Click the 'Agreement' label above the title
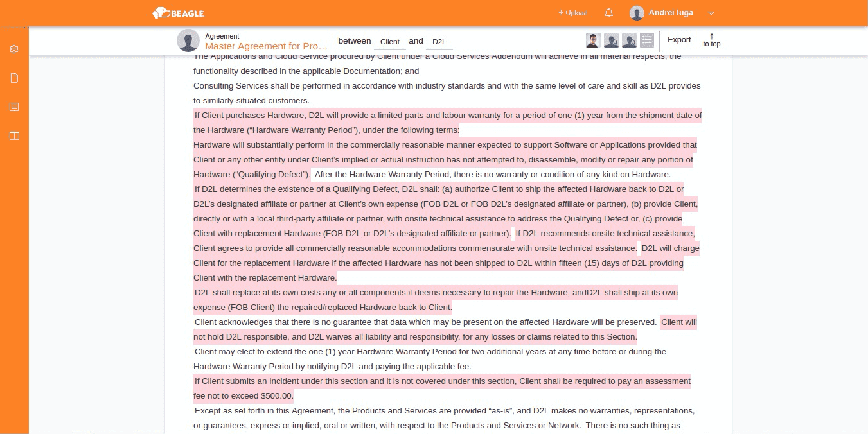868x434 pixels. tap(222, 36)
